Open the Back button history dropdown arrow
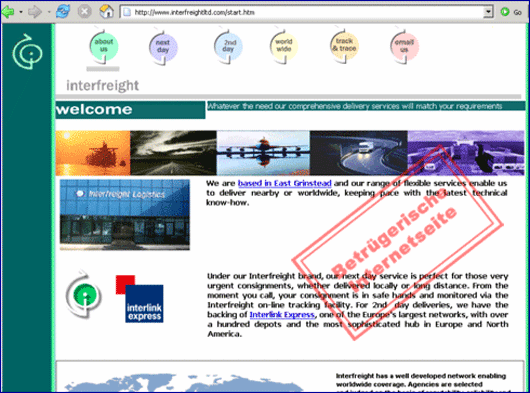Image resolution: width=530 pixels, height=393 pixels. 21,12
